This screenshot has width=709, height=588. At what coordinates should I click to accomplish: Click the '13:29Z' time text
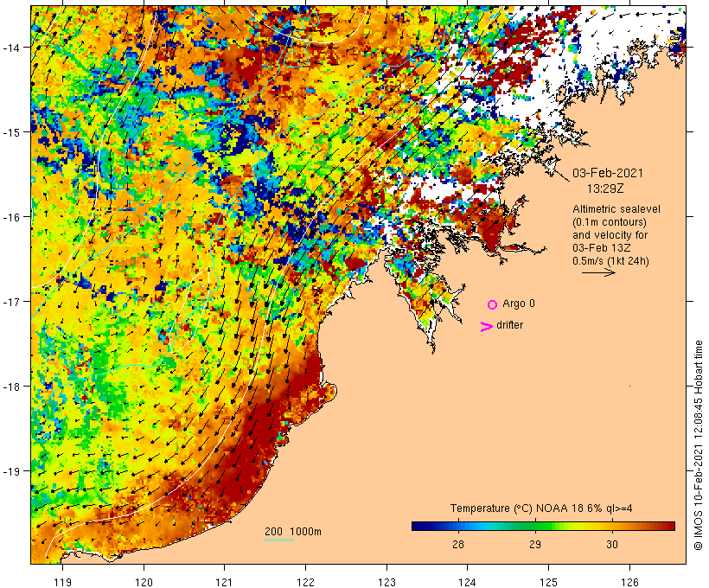tap(605, 189)
